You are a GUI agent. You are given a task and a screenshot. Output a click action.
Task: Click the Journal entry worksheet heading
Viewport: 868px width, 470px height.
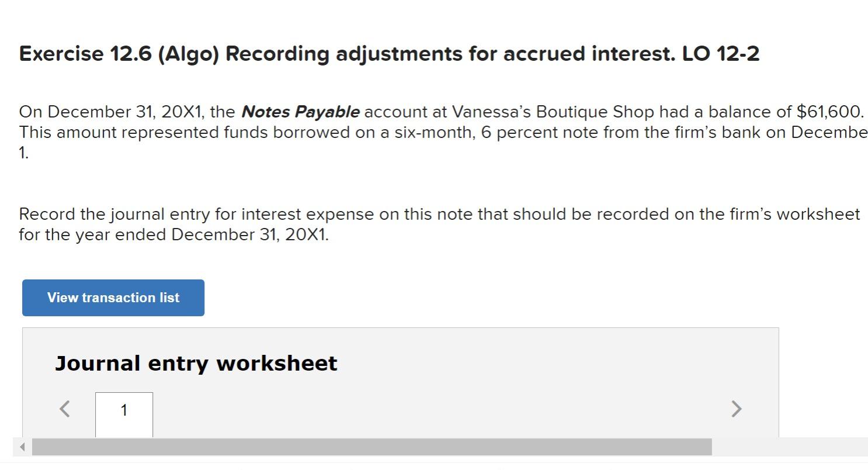pos(196,364)
